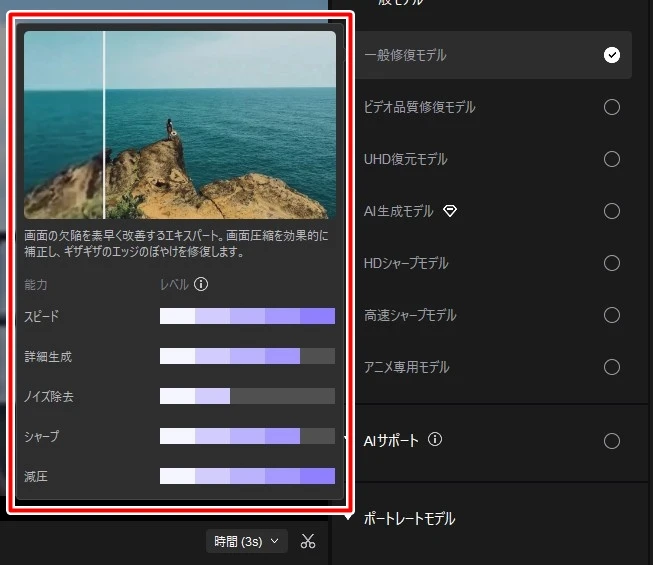
Task: Click the info icon beside AIサポート
Action: [x=435, y=439]
